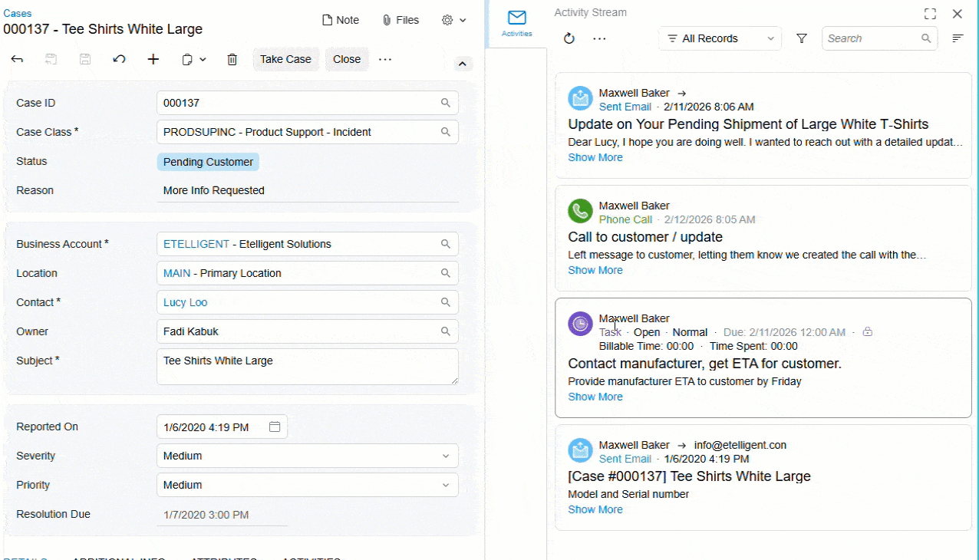Click the Case Class lookup magnifier
The height and width of the screenshot is (560, 979).
[x=445, y=132]
